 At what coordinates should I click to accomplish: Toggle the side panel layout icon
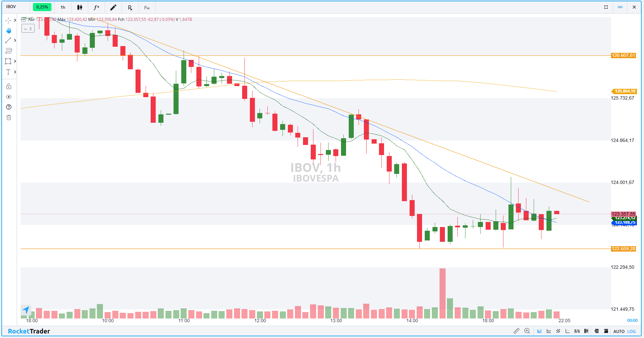(586, 331)
